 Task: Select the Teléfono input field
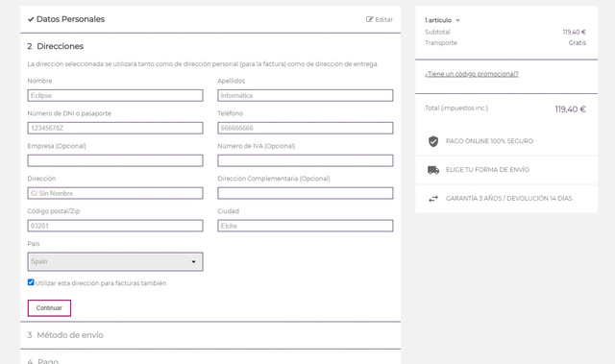tap(306, 128)
